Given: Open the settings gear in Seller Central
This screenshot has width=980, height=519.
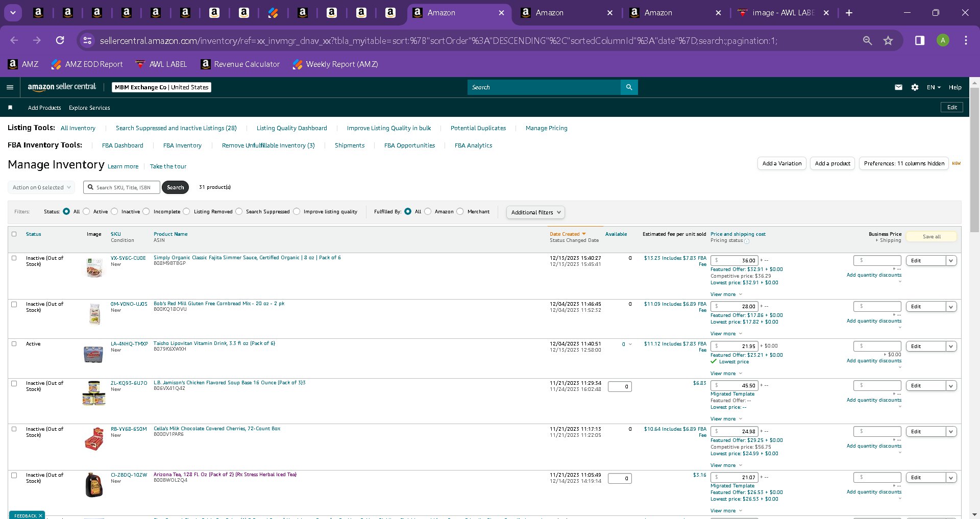Looking at the screenshot, I should (x=915, y=87).
